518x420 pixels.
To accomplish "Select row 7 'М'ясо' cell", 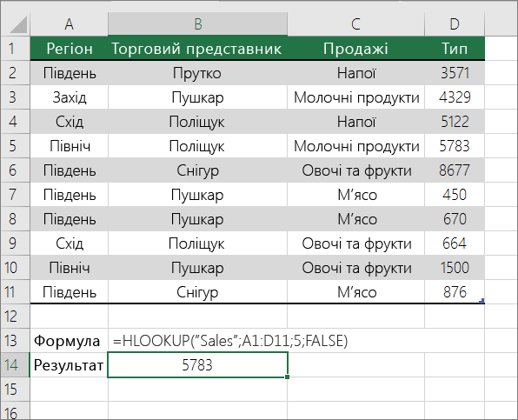I will (355, 195).
